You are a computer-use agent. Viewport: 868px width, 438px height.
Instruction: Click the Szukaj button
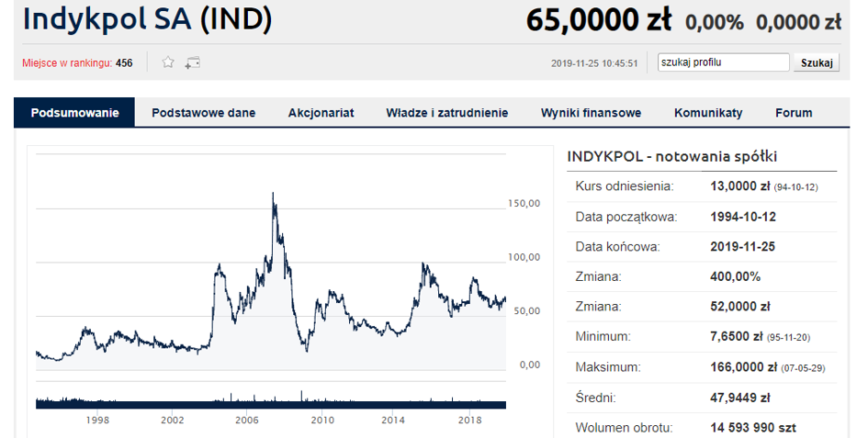(817, 62)
